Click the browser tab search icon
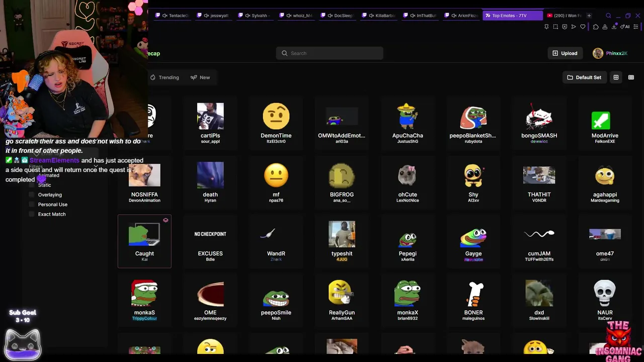 tap(608, 16)
